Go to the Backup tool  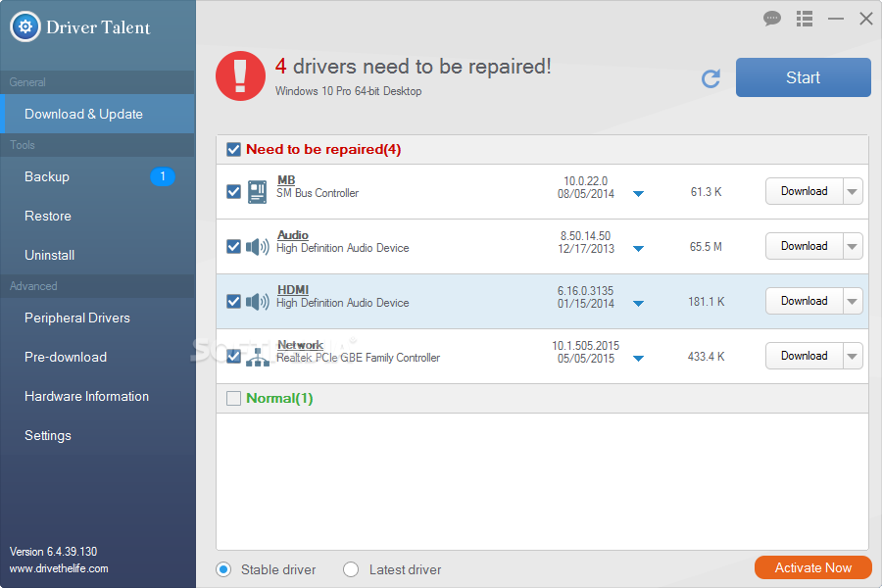[97, 176]
